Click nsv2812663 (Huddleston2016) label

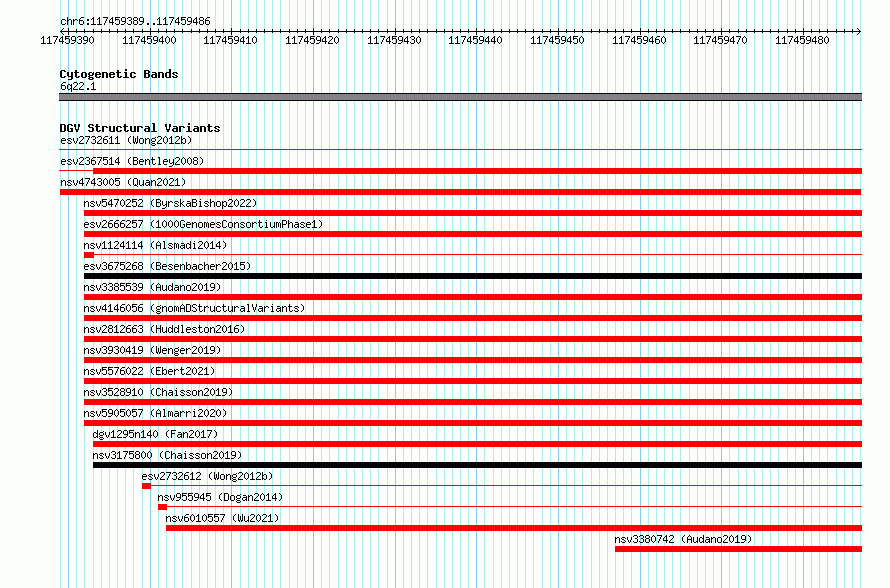(x=164, y=329)
